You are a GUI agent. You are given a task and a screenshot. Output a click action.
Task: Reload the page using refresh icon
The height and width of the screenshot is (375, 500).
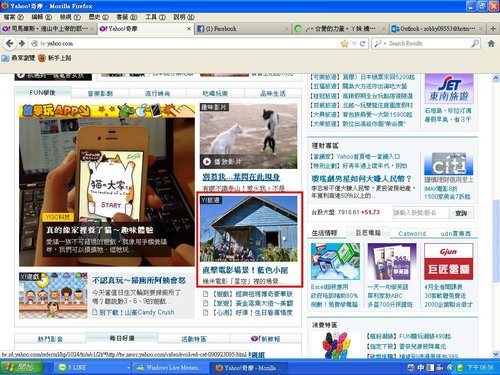362,43
